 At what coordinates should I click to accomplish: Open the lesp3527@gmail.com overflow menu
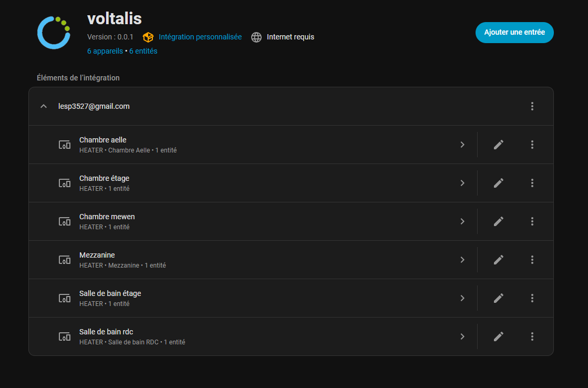pos(532,106)
